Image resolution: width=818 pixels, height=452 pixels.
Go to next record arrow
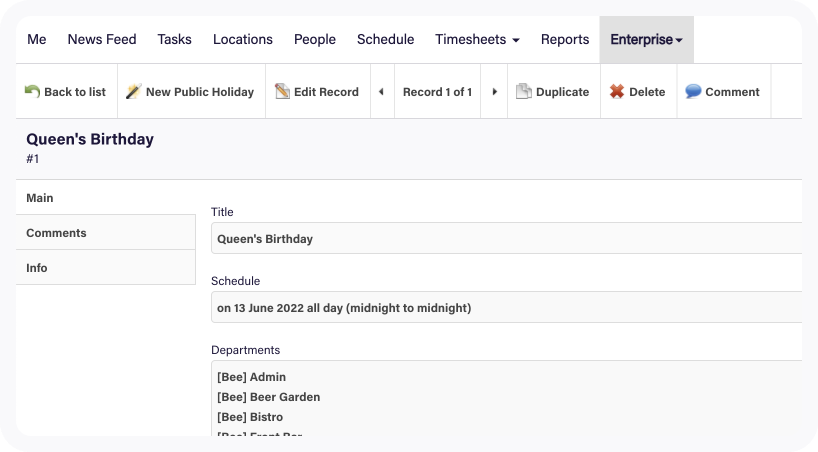[x=494, y=92]
